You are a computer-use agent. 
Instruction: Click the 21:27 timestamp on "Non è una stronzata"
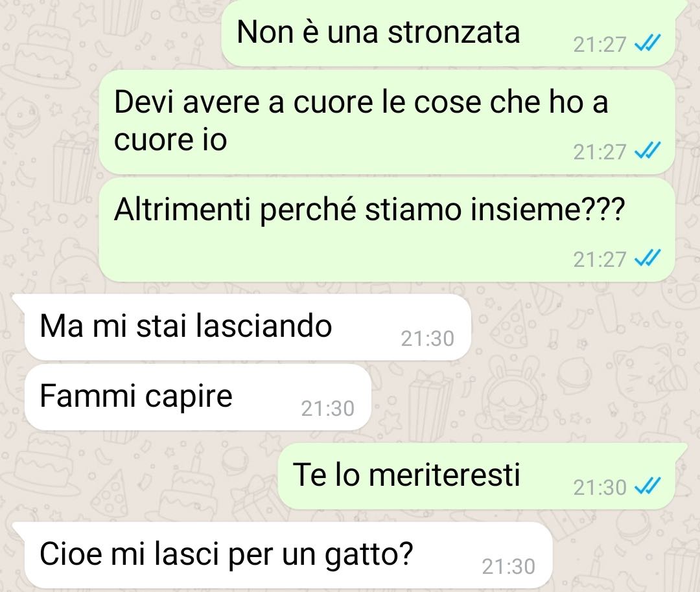tap(600, 45)
